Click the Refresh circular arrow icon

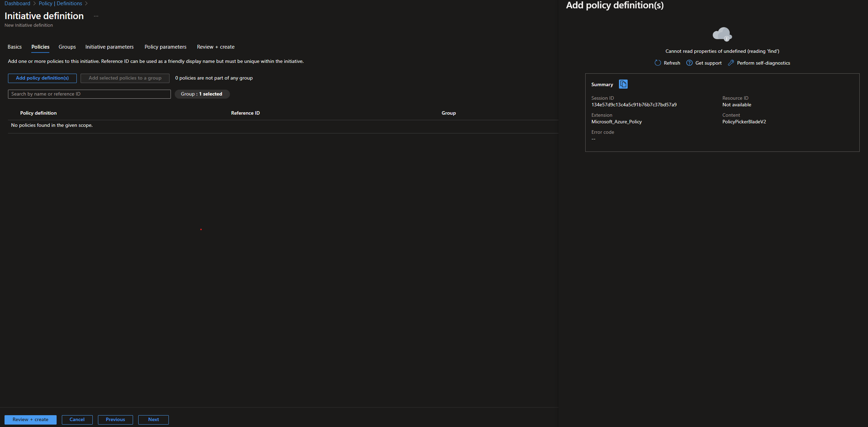coord(658,63)
